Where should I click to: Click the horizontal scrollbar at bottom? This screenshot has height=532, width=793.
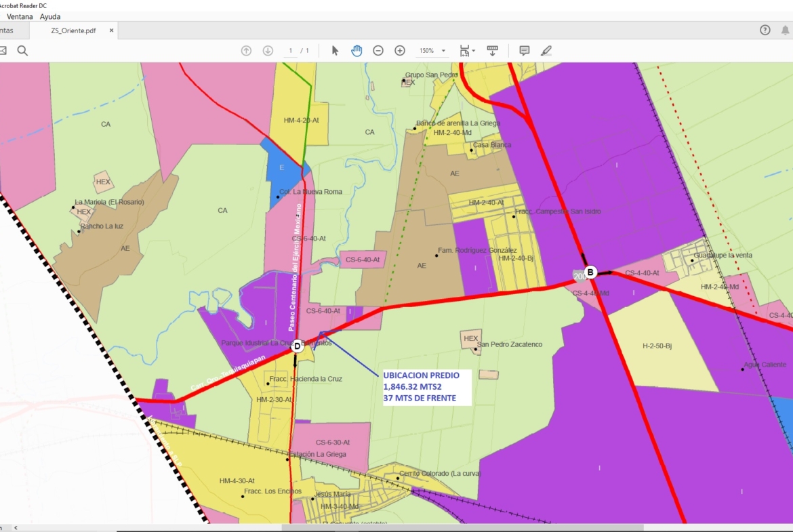tap(462, 527)
